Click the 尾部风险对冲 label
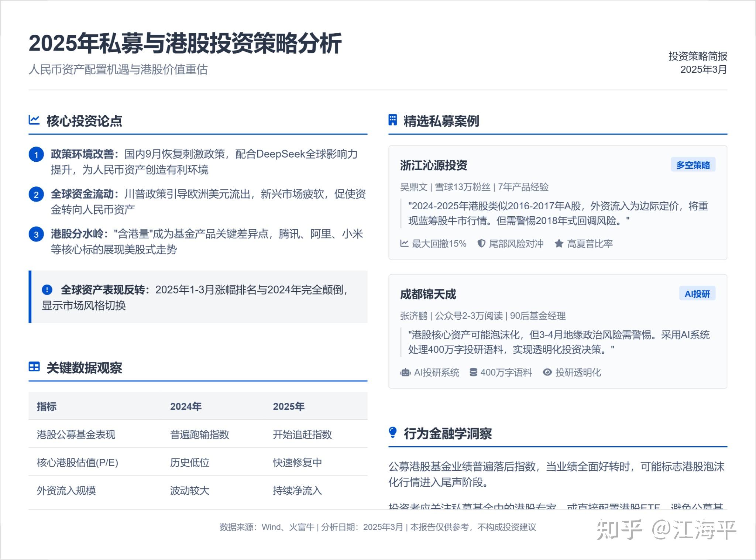This screenshot has width=756, height=560. pyautogui.click(x=516, y=244)
